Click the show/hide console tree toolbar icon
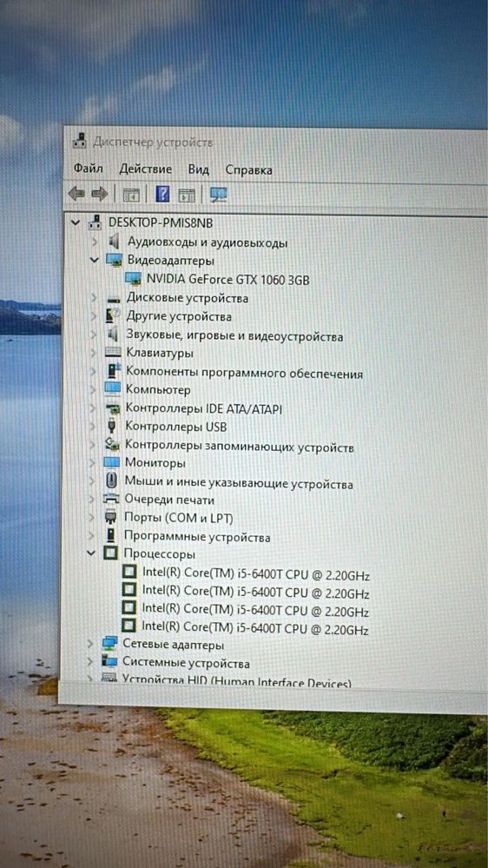488x868 pixels. point(131,195)
